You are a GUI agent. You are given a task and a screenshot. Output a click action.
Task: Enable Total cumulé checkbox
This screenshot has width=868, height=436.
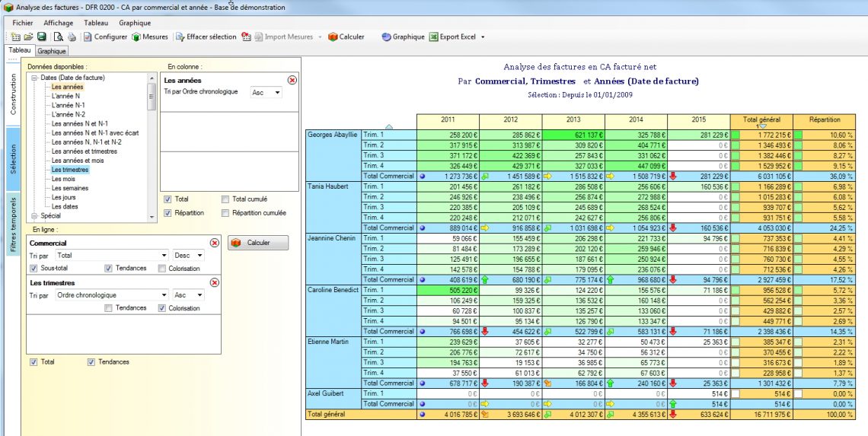pyautogui.click(x=225, y=199)
